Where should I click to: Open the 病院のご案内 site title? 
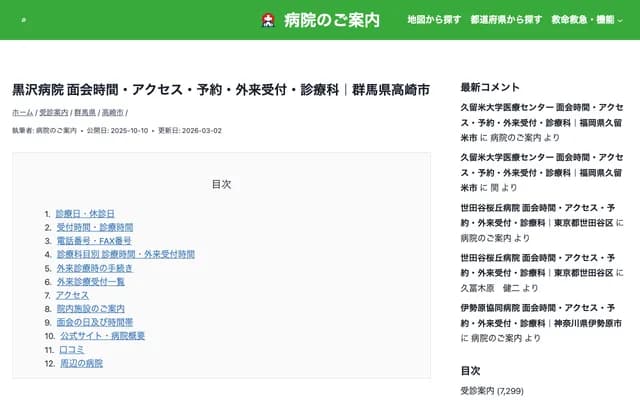(332, 20)
